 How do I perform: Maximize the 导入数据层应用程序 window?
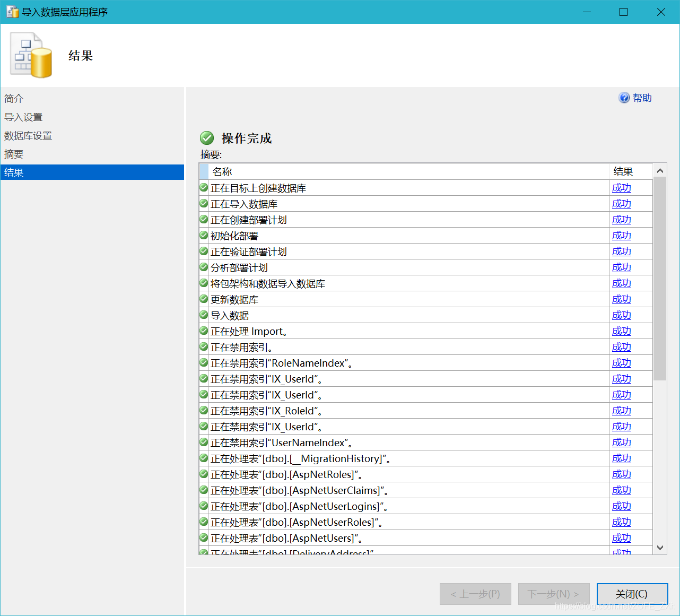[624, 12]
